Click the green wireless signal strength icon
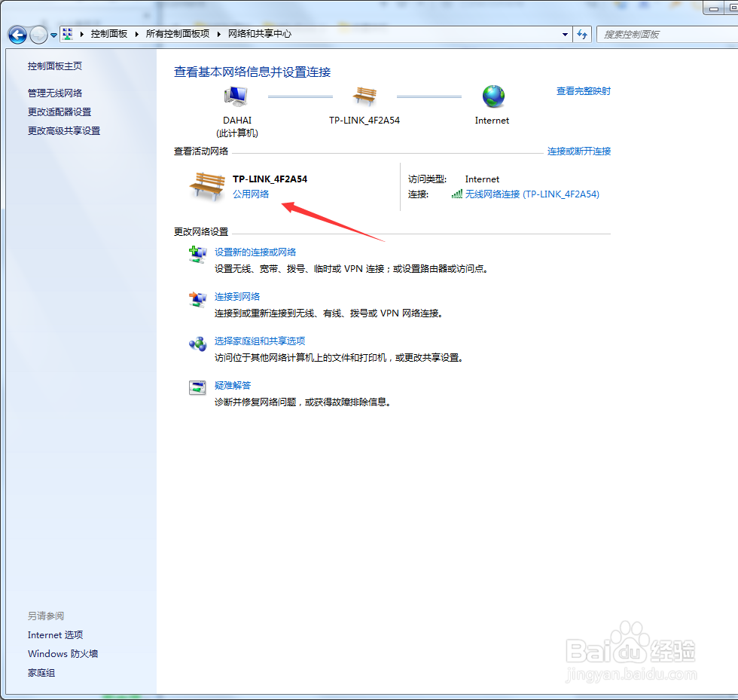 [x=457, y=194]
